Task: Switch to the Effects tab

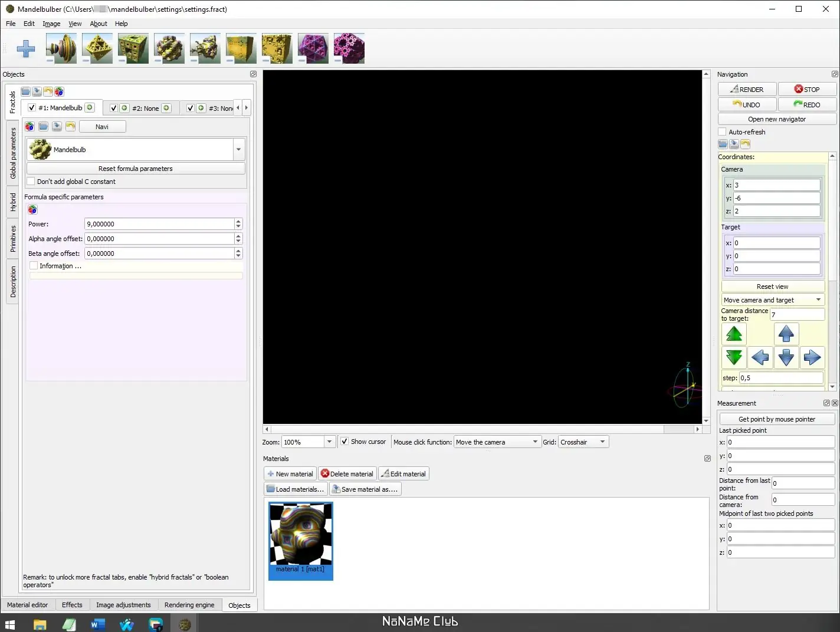Action: pyautogui.click(x=72, y=605)
